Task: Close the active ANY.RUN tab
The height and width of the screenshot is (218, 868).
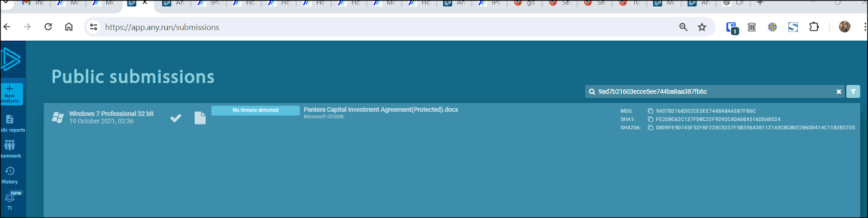Action: pos(145,3)
